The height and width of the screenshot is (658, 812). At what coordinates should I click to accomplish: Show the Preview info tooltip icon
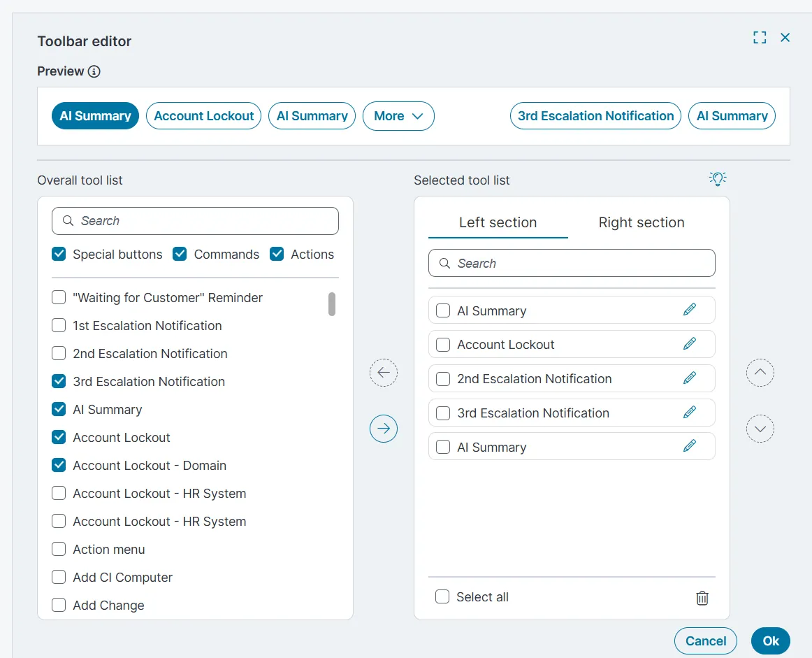click(94, 71)
